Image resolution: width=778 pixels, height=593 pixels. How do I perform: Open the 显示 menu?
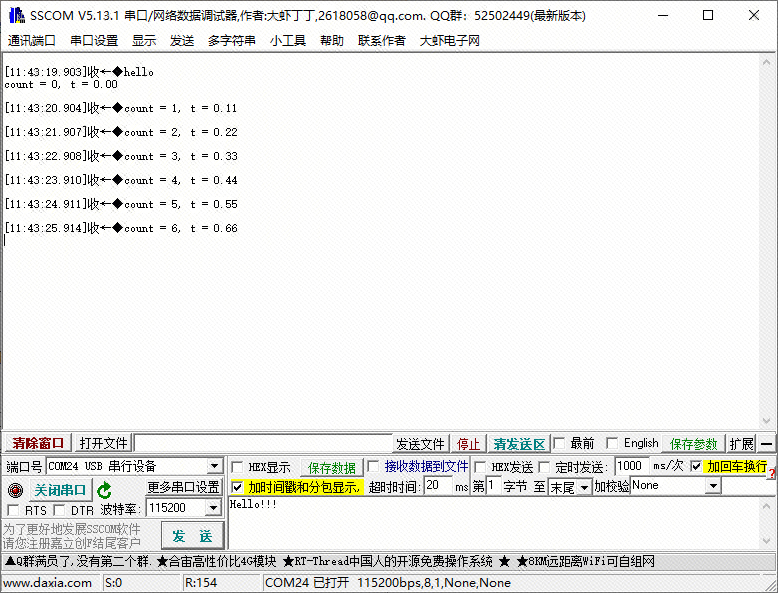144,40
